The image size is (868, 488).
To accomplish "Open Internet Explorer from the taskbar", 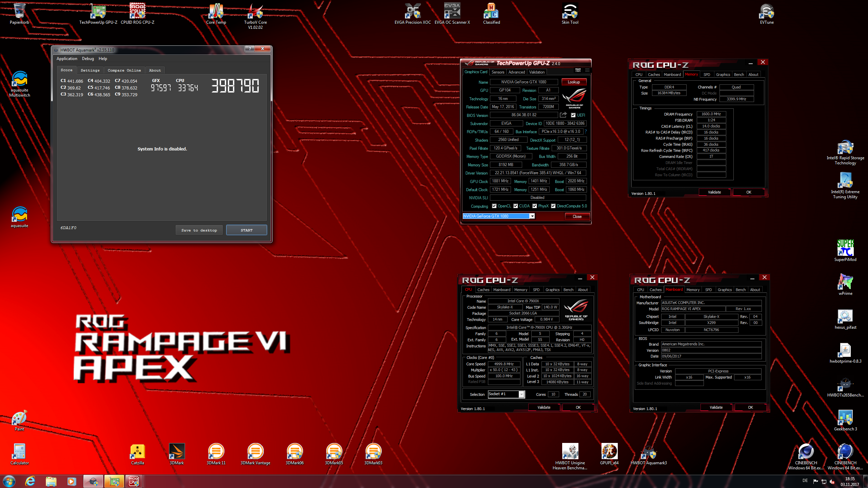I will point(30,481).
